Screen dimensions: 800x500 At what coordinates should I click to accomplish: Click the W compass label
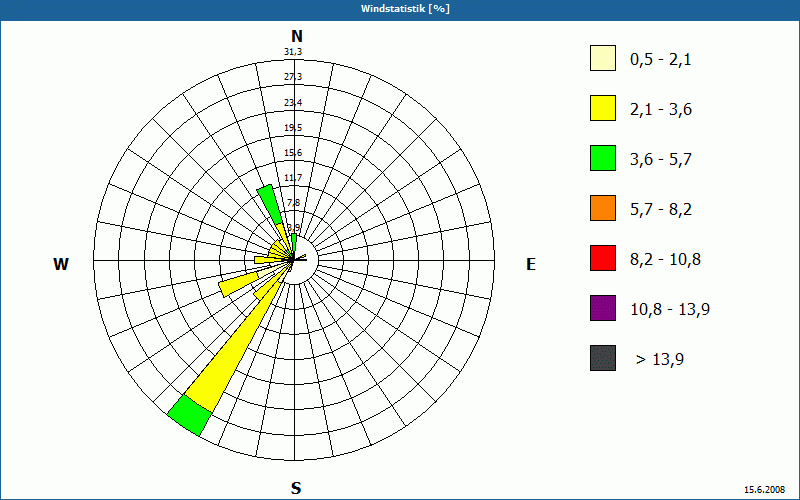(x=61, y=264)
